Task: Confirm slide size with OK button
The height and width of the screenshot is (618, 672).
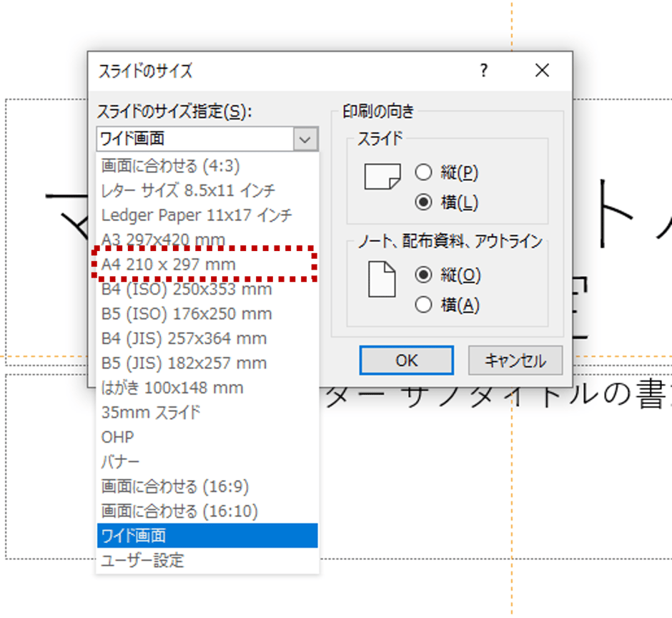Action: (405, 360)
